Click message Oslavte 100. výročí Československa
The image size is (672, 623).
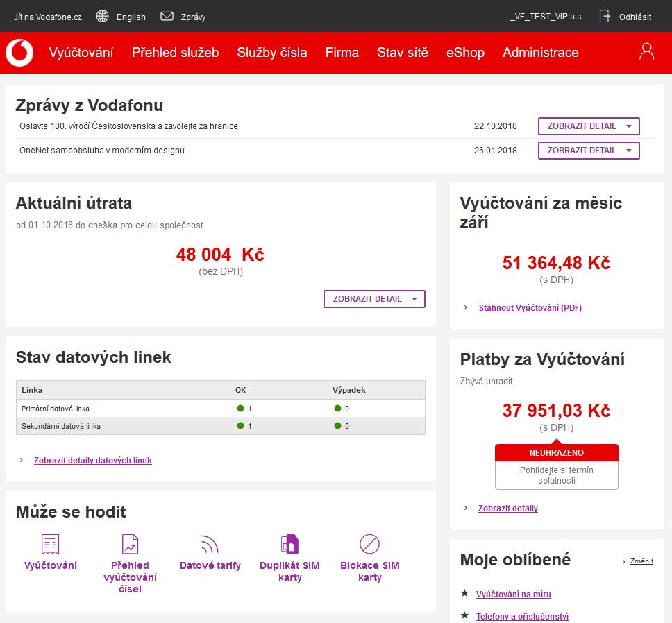click(x=128, y=126)
